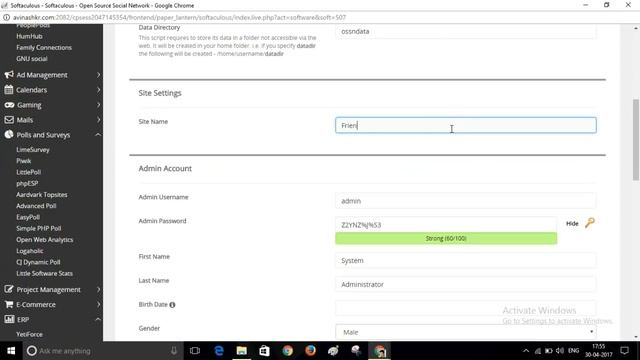
Task: Open Task View in taskbar
Action: (195, 351)
